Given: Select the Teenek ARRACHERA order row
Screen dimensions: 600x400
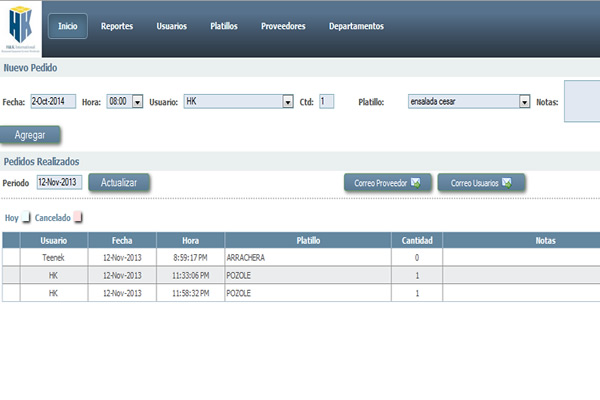Looking at the screenshot, I should [300, 257].
